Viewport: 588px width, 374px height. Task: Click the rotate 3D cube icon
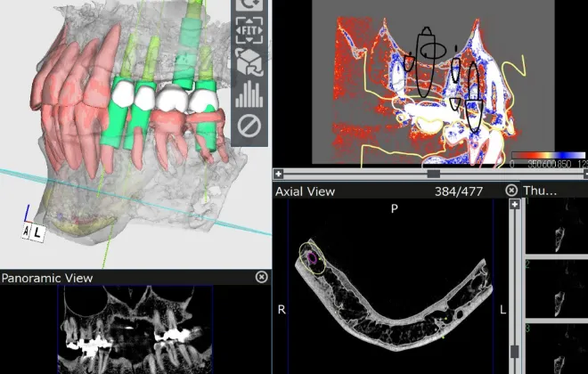(x=249, y=61)
